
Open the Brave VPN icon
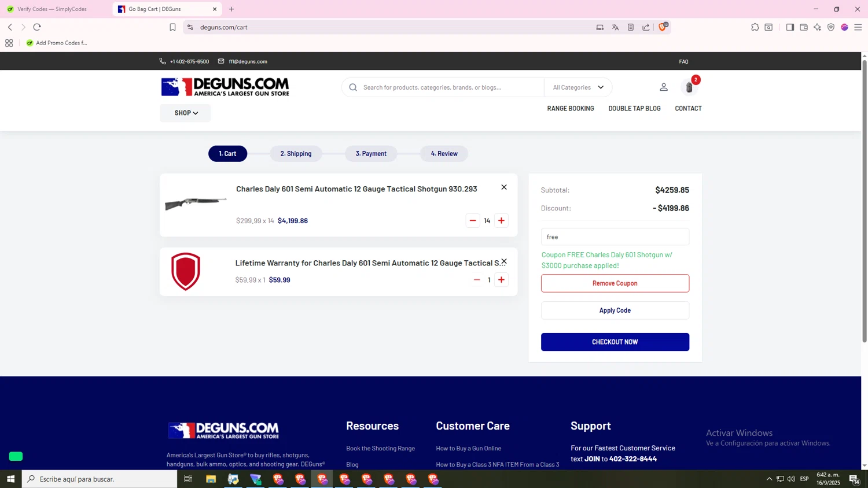831,27
